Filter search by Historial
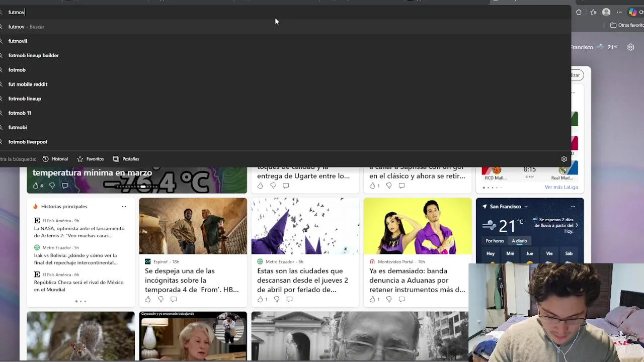 [55, 159]
